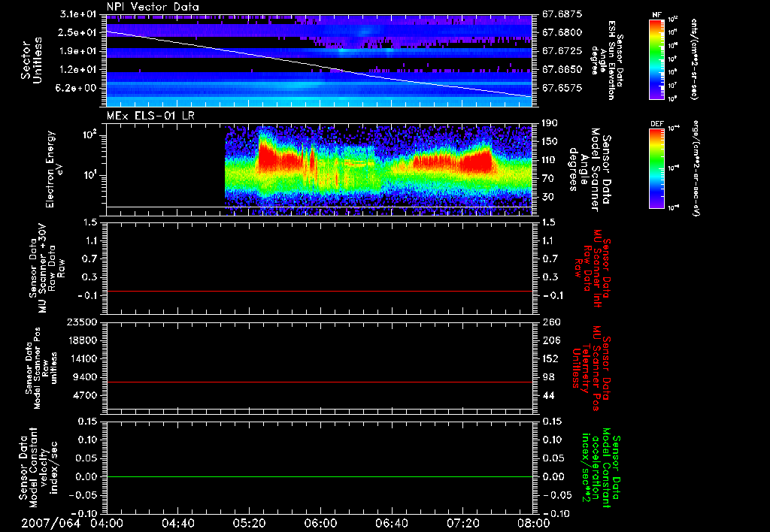Click the 06:00 time tick label
The height and width of the screenshot is (532, 770).
tap(320, 523)
